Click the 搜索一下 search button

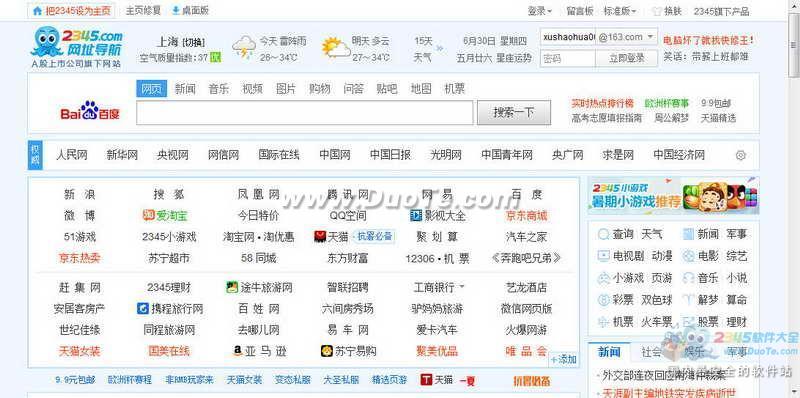(514, 112)
